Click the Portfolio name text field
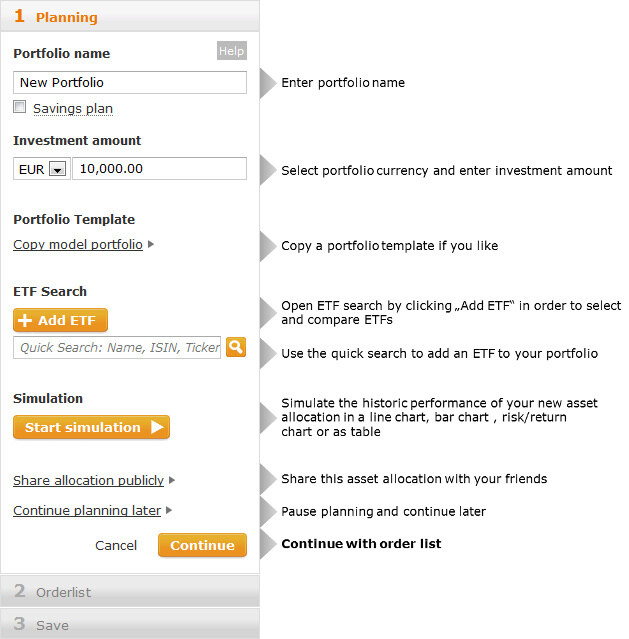This screenshot has height=639, width=629. click(x=130, y=82)
